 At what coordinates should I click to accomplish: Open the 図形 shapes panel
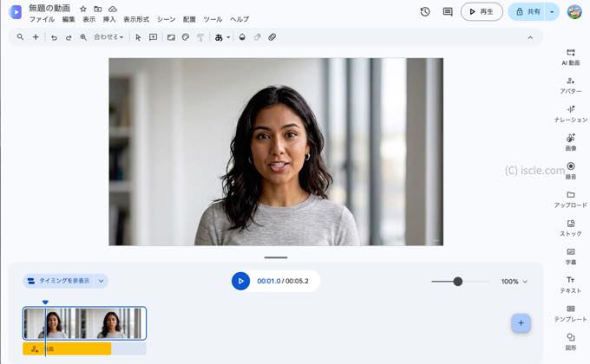pos(570,342)
